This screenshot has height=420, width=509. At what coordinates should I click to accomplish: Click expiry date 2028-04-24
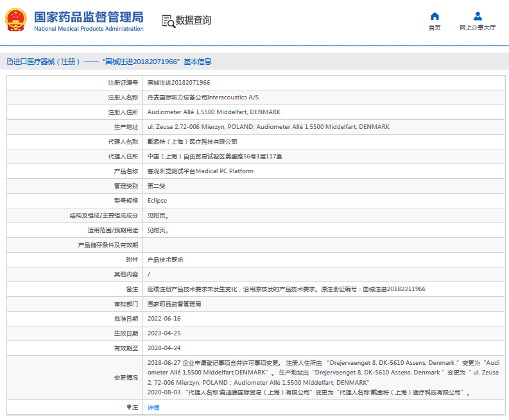[164, 348]
